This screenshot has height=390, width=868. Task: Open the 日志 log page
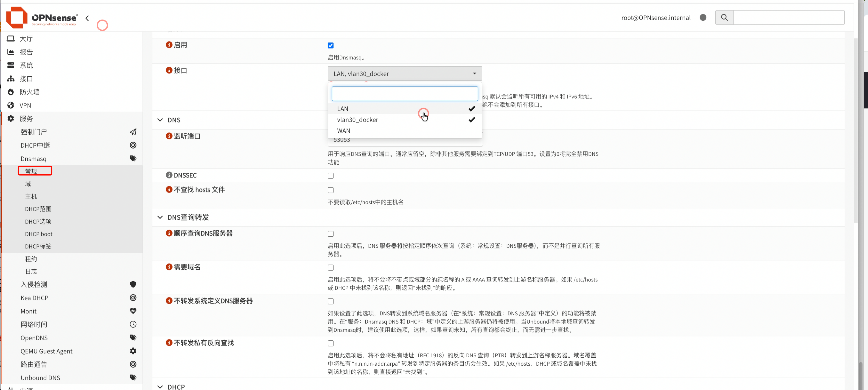(x=31, y=271)
